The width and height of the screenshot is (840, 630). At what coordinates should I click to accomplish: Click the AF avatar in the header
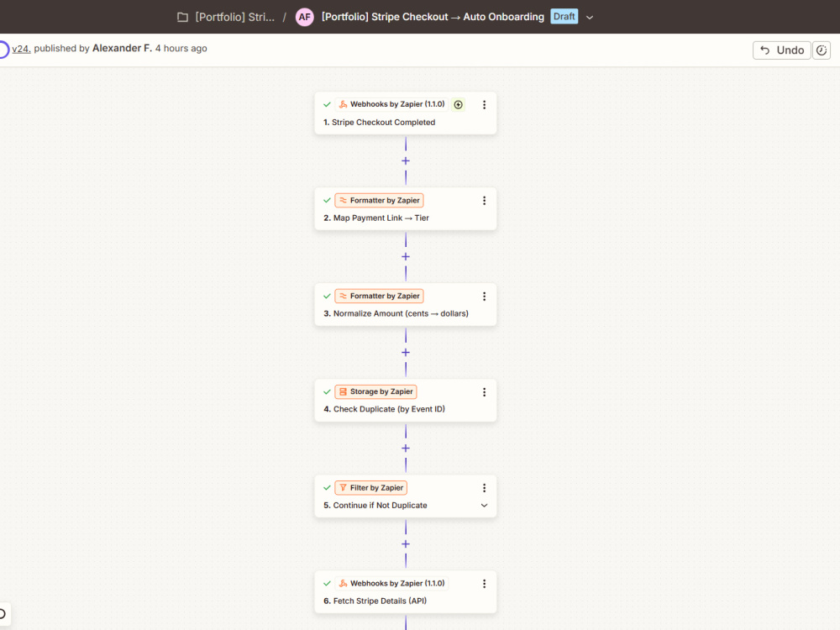tap(305, 17)
